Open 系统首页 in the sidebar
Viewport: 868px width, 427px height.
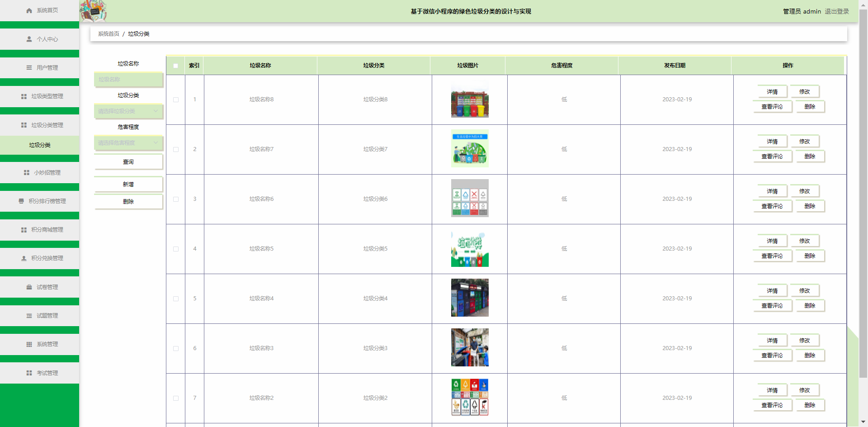coord(40,10)
